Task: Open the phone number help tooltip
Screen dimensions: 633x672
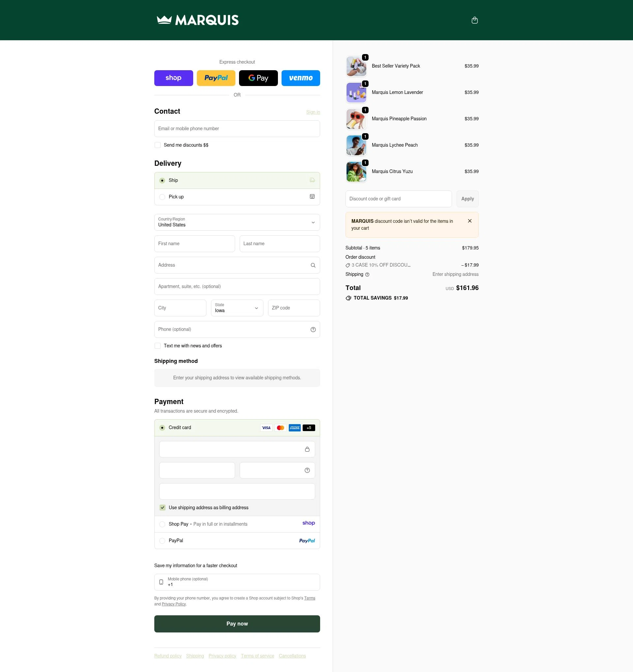Action: tap(313, 329)
